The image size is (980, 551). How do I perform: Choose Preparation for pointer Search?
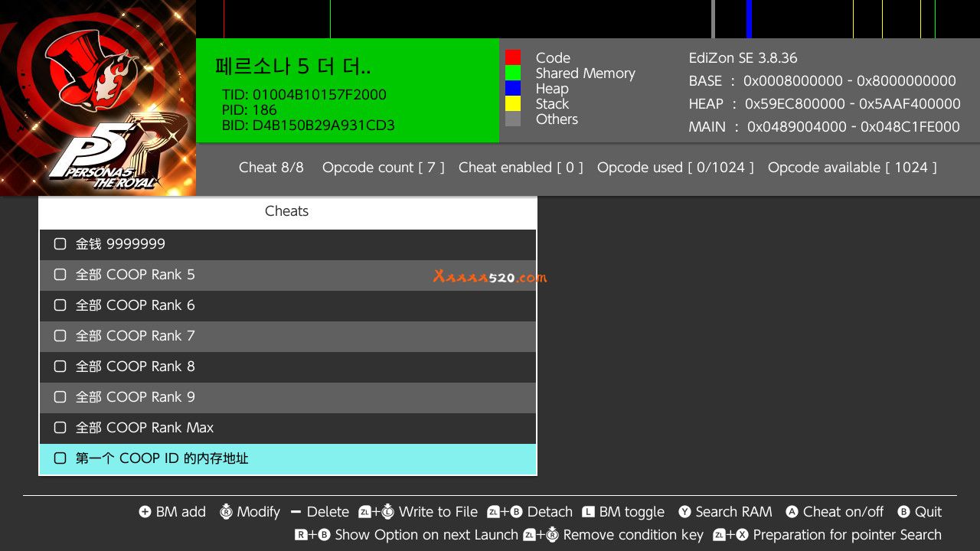point(848,535)
